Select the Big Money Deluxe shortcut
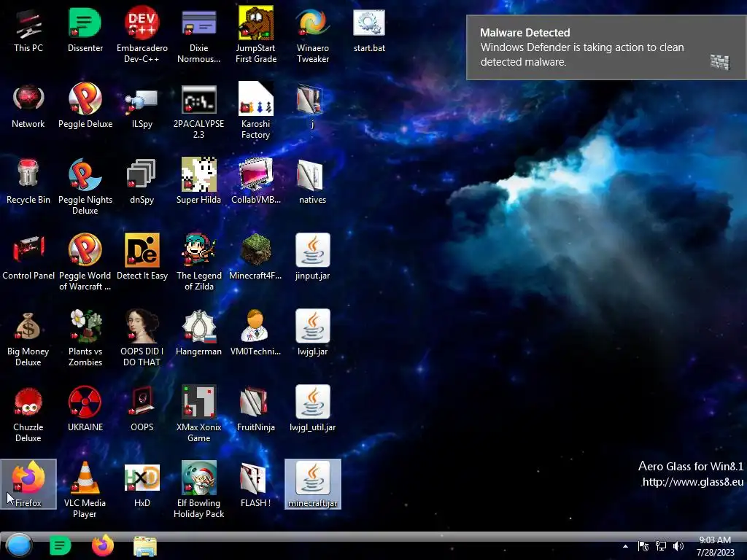The image size is (747, 560). tap(28, 338)
